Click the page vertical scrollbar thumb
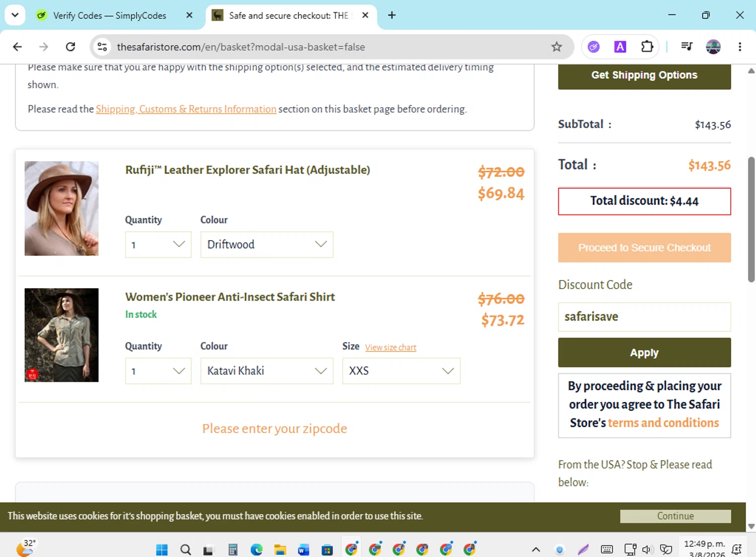Screen dimensions: 756x557 [x=751, y=220]
